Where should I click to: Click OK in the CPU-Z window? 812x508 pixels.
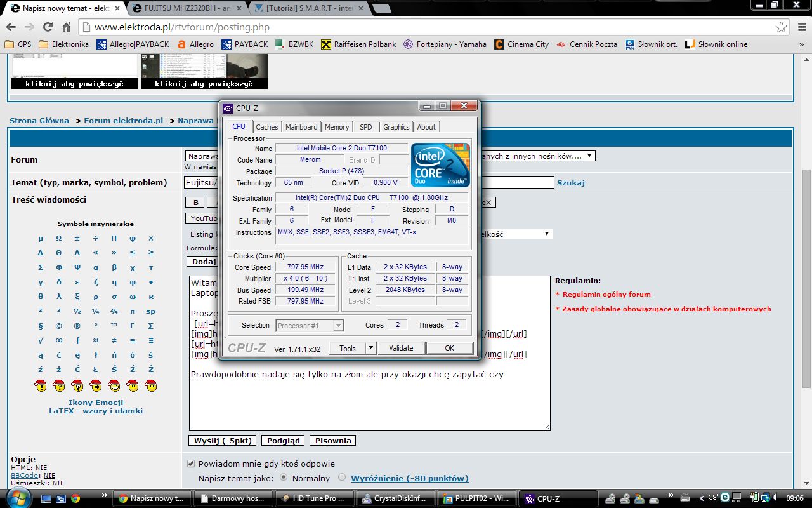point(450,348)
